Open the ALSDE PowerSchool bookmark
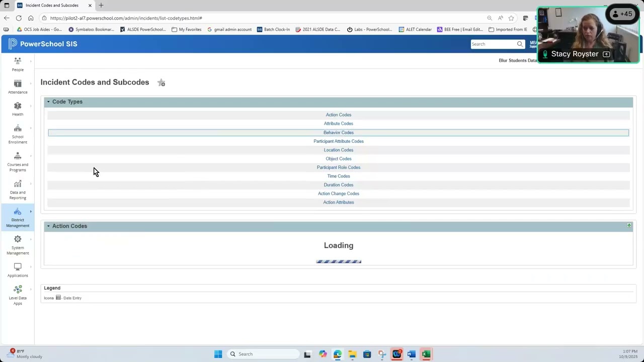 (x=143, y=29)
